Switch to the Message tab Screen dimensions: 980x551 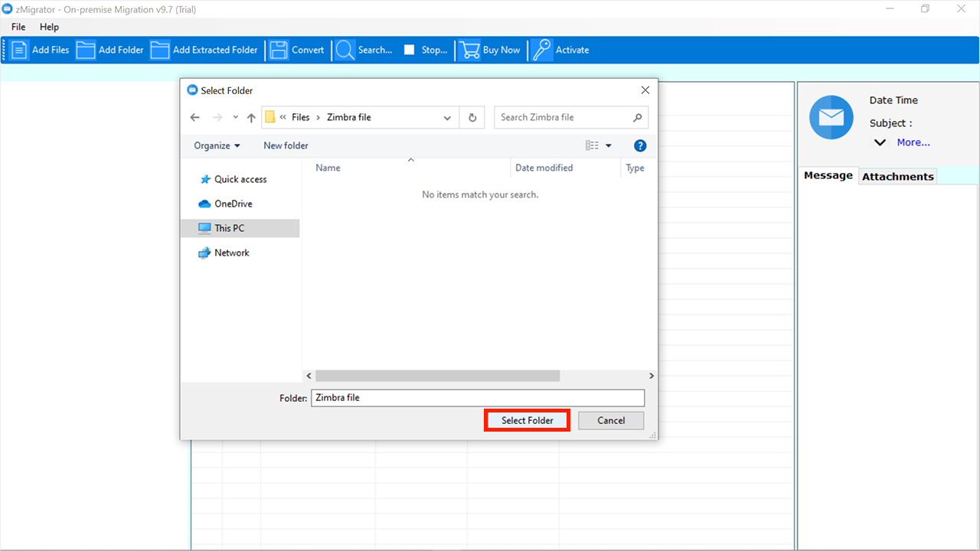click(x=828, y=175)
